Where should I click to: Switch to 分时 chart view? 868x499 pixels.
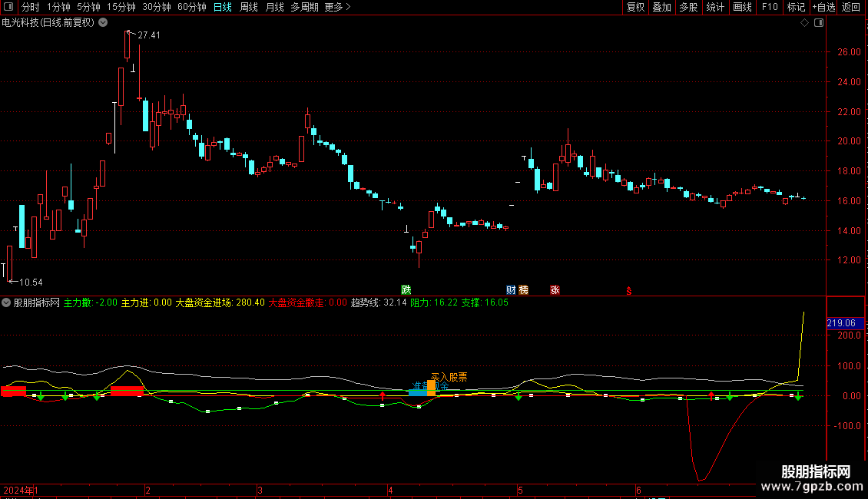[x=31, y=7]
